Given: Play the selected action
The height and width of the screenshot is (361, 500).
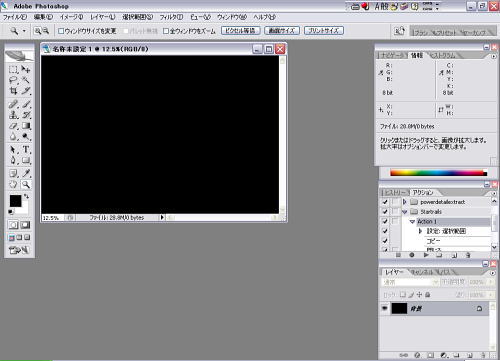Looking at the screenshot, I should [x=426, y=255].
